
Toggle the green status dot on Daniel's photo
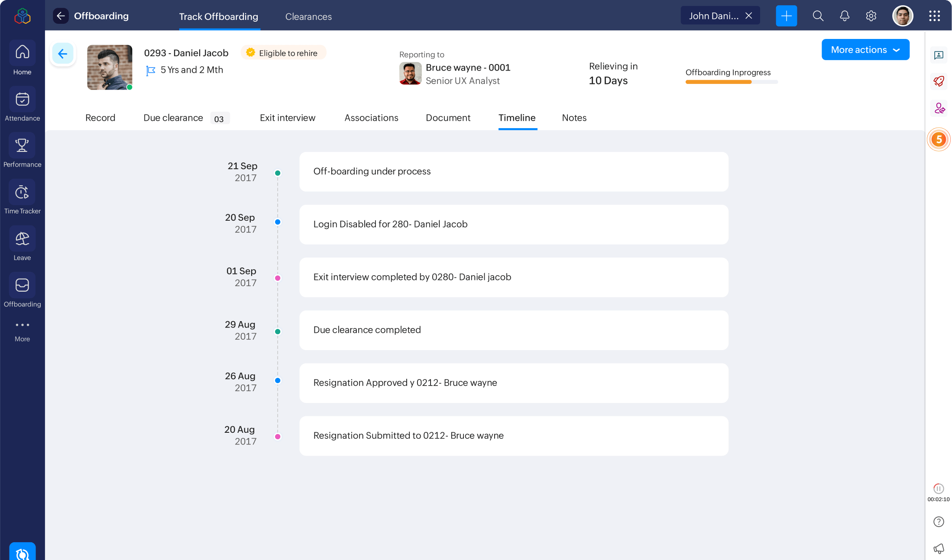click(130, 87)
